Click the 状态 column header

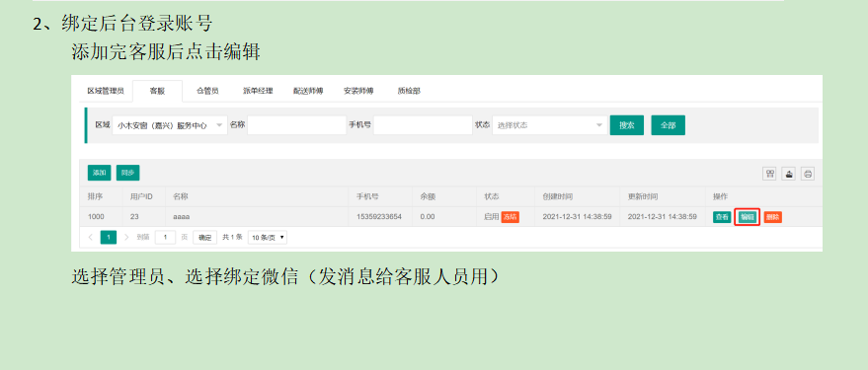coord(492,196)
